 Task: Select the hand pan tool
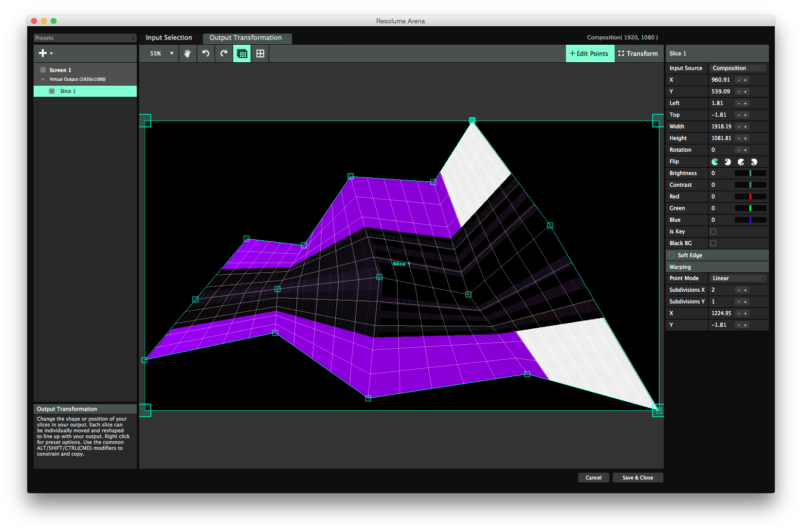point(187,53)
